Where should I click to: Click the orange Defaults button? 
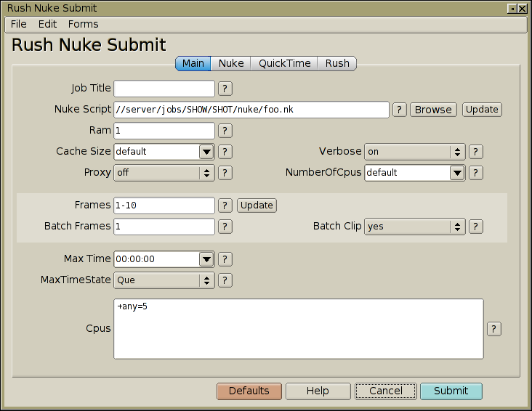point(249,391)
